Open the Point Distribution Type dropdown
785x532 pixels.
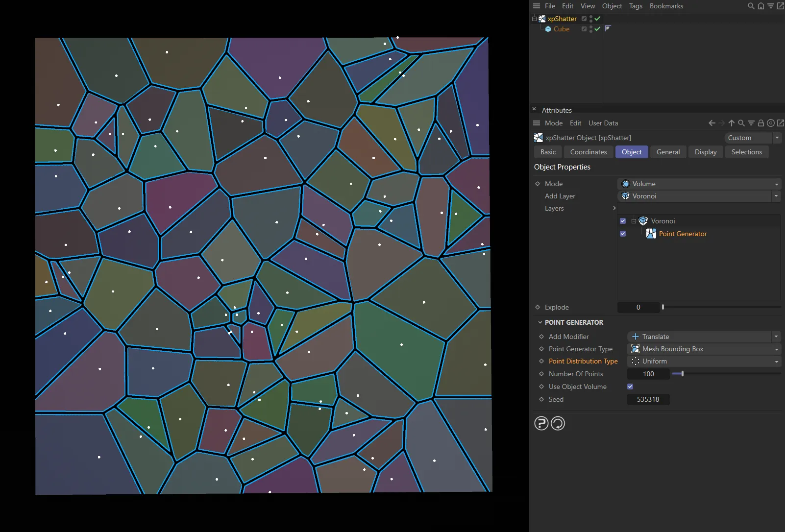coord(704,362)
